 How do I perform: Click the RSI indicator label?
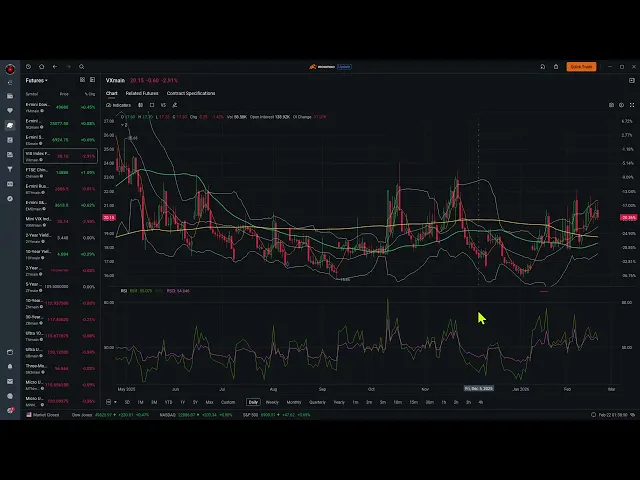(x=124, y=291)
